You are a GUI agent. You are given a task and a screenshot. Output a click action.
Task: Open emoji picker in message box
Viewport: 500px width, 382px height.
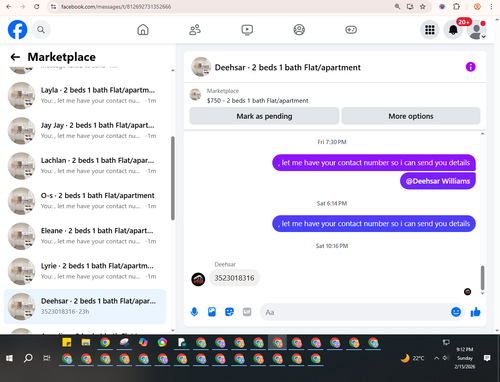coord(456,312)
